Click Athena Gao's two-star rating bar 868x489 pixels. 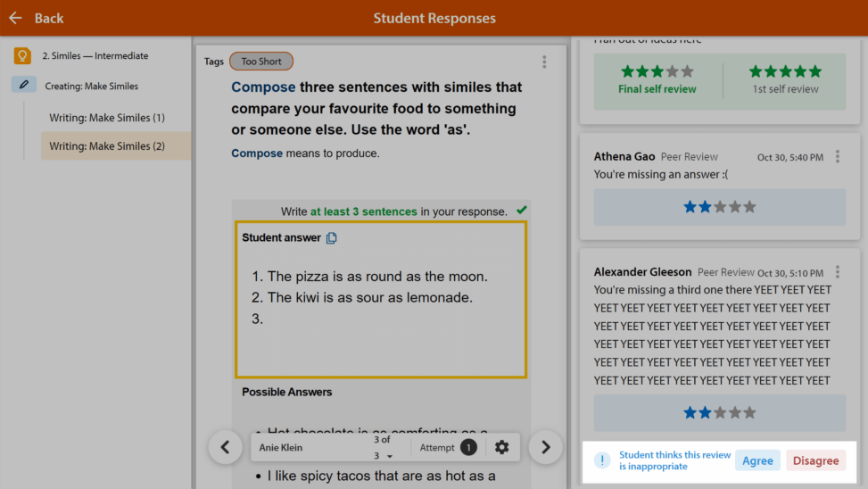[720, 207]
